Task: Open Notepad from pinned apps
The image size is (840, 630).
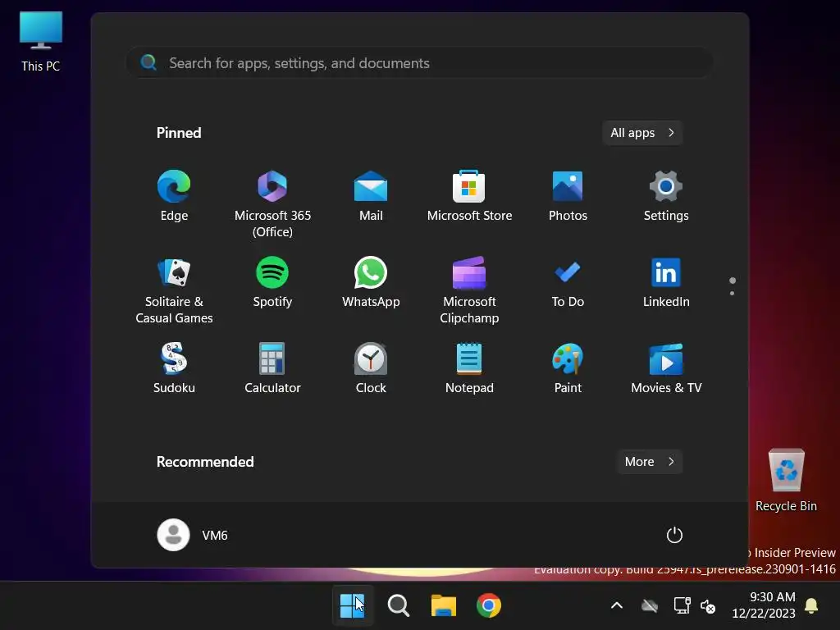Action: pyautogui.click(x=469, y=368)
